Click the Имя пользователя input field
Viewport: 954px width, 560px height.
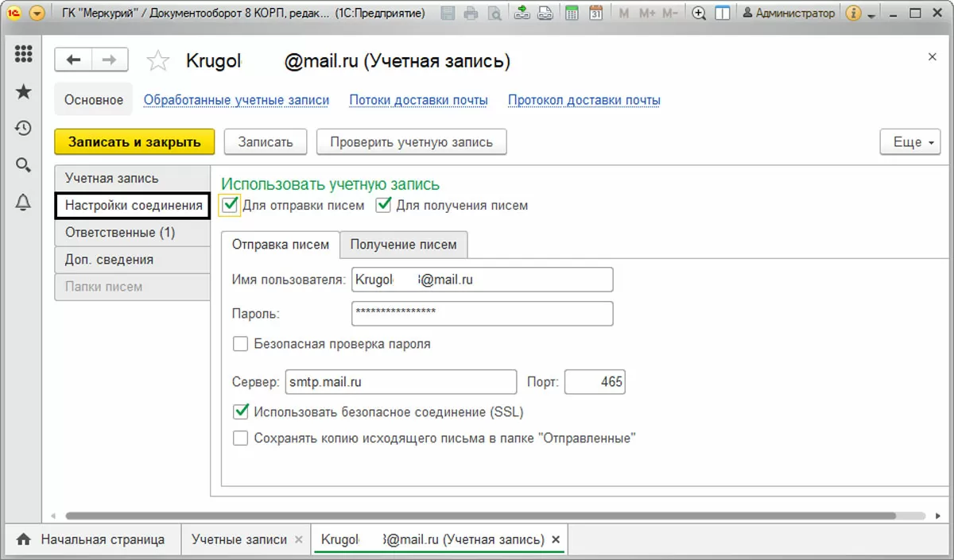pos(482,280)
